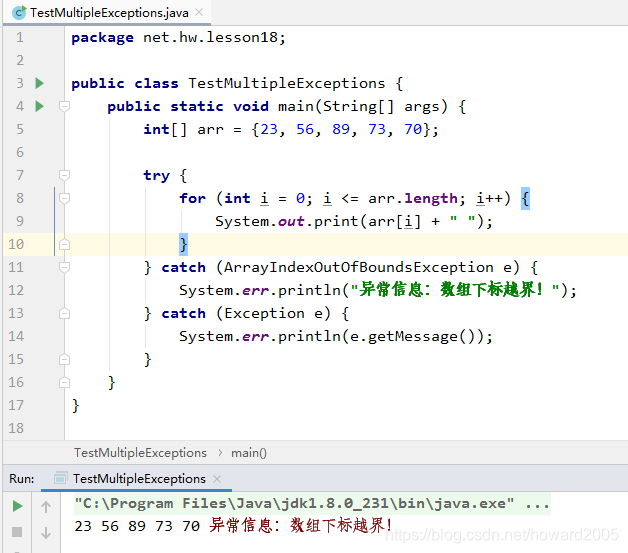Click e.getMessage() call on line 14

click(x=417, y=336)
